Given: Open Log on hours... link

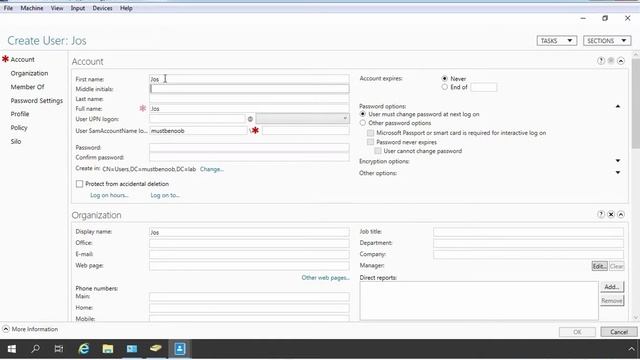Looking at the screenshot, I should 109,196.
